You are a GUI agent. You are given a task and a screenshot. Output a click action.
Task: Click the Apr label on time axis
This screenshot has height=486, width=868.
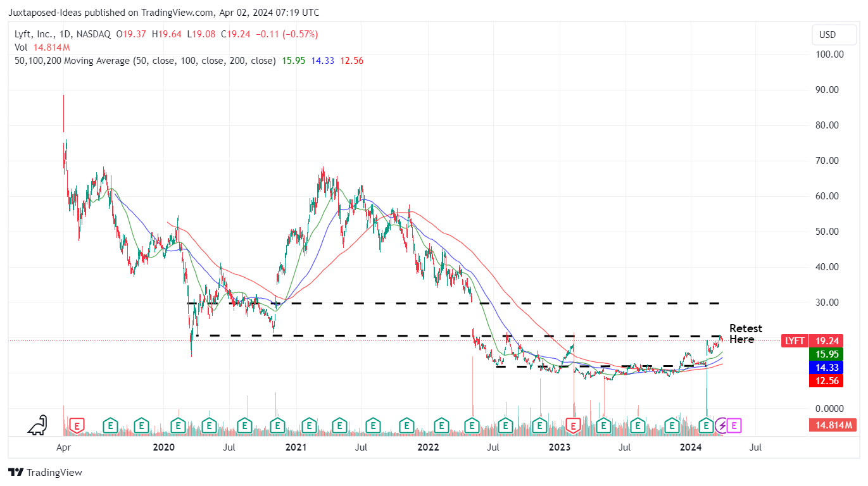pos(63,448)
